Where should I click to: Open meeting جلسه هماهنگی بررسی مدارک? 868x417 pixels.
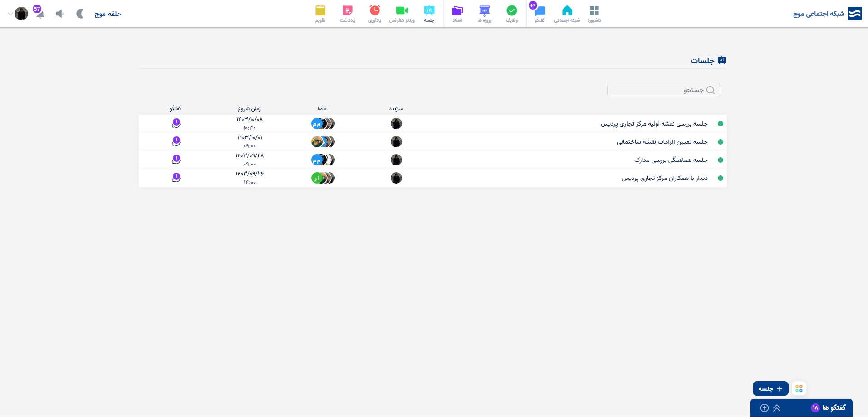[671, 160]
